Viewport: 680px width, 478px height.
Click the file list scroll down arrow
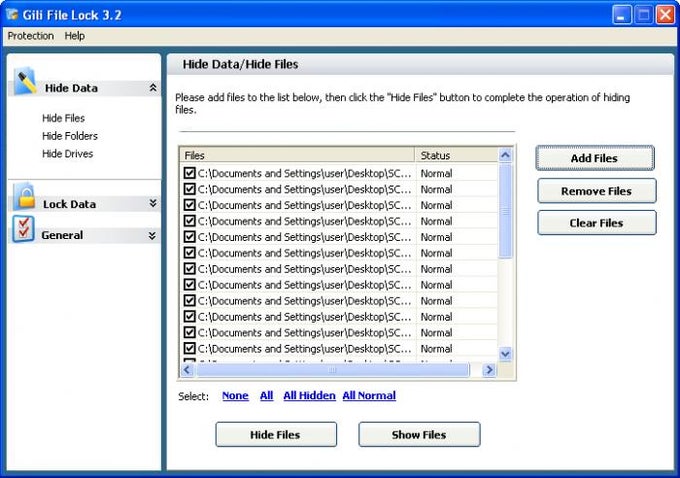(505, 354)
